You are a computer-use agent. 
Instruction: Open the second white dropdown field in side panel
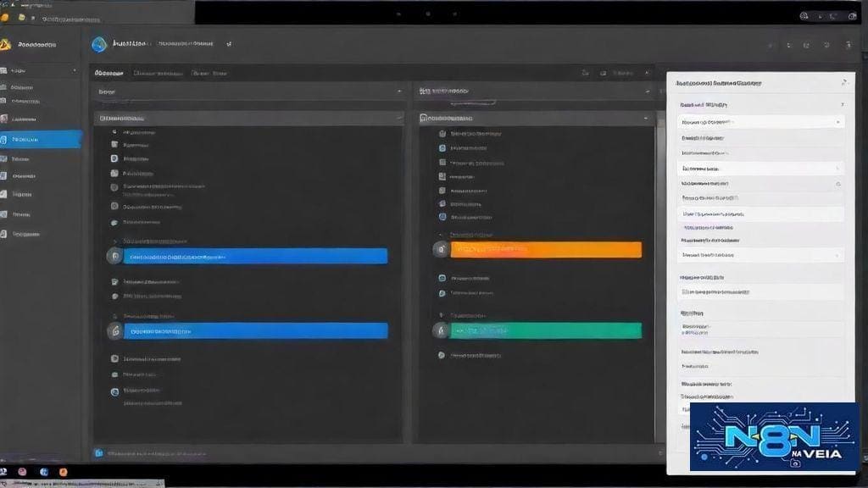(x=760, y=169)
